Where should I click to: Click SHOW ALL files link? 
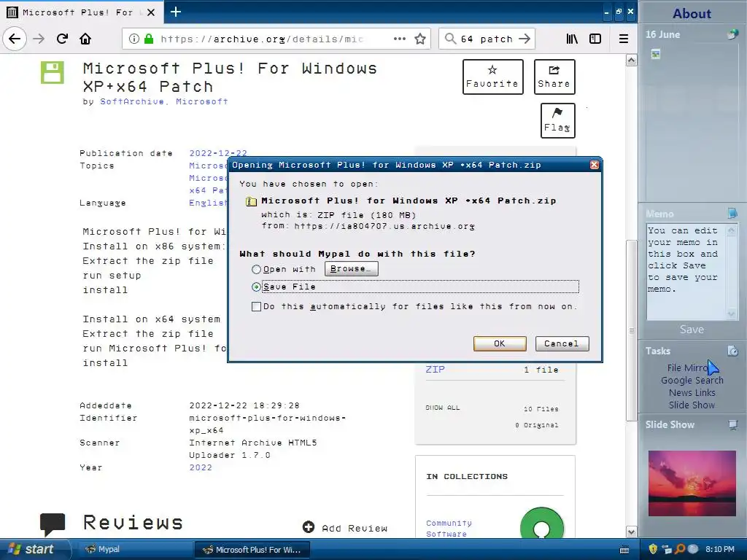443,408
